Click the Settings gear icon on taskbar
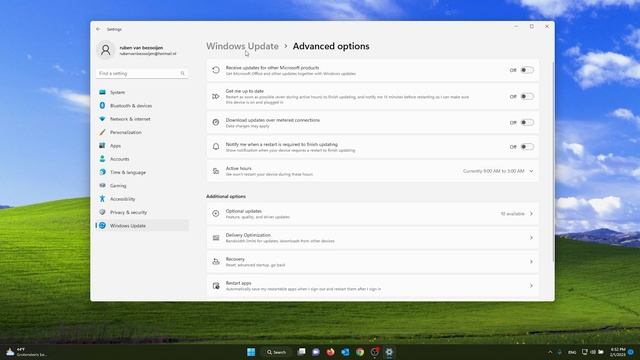 tap(389, 352)
